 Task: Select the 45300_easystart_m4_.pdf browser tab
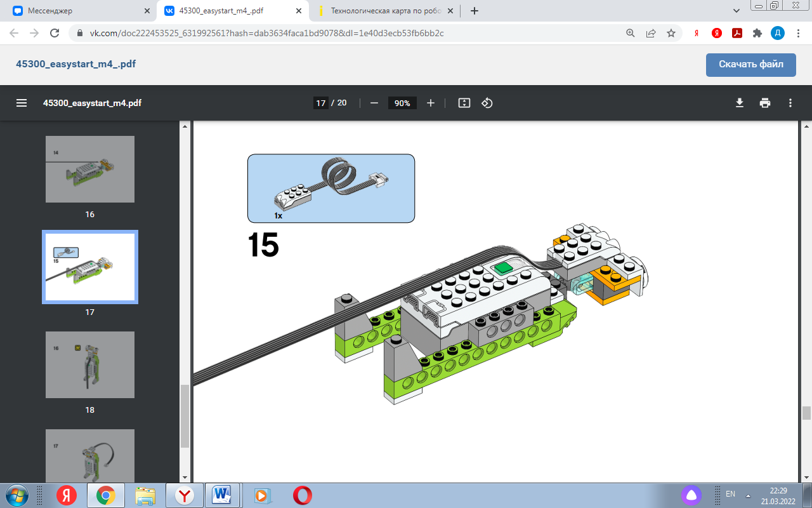[233, 11]
